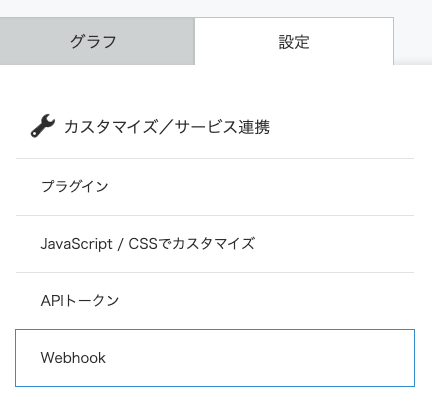Image resolution: width=432 pixels, height=403 pixels.
Task: Click the spanner icon in the section header
Action: 43,126
